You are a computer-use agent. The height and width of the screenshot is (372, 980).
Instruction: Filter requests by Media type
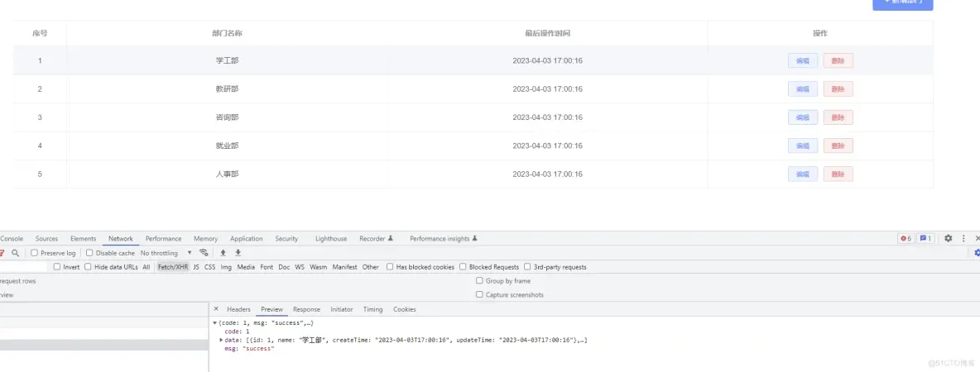click(x=246, y=266)
